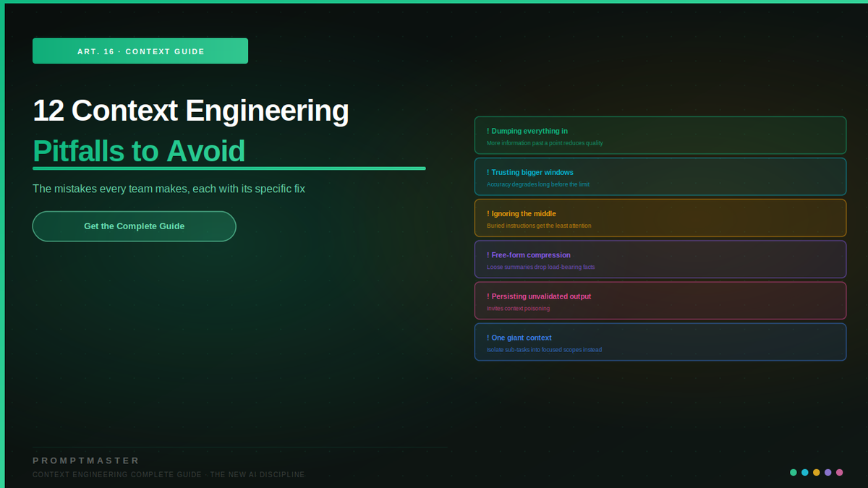Click text Isolate sub-tasks into focused scopes instead
The height and width of the screenshot is (488, 868).
tap(544, 350)
